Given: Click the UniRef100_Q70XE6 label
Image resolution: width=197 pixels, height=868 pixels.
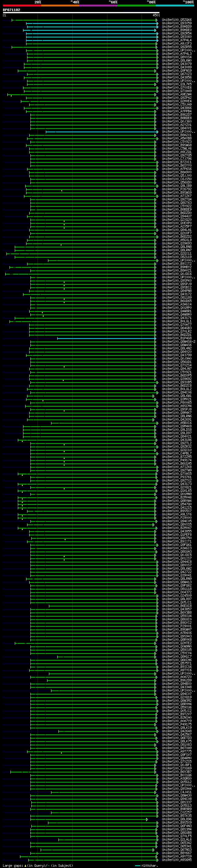Looking at the screenshot, I should [x=176, y=88].
